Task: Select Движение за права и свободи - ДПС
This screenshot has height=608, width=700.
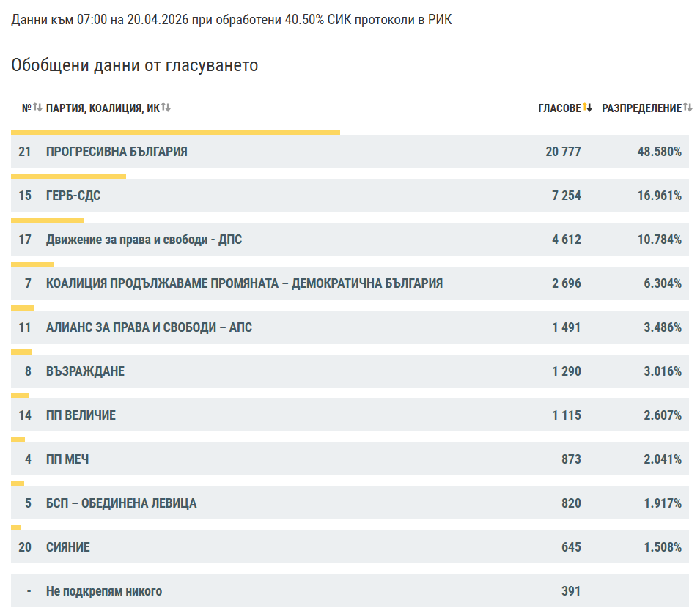Action: [x=144, y=240]
